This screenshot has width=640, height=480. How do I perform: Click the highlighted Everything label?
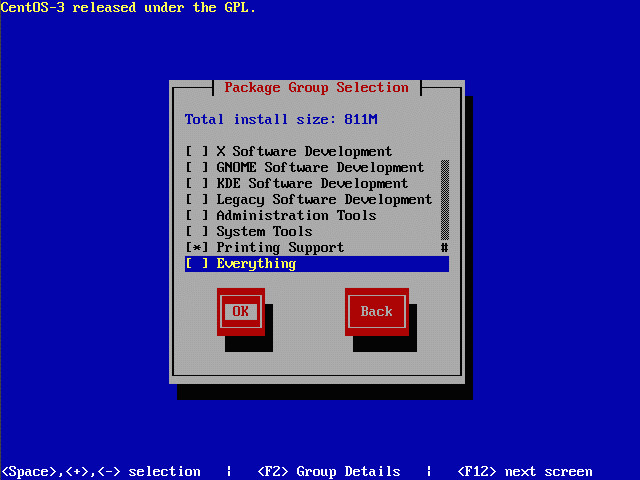tap(256, 264)
